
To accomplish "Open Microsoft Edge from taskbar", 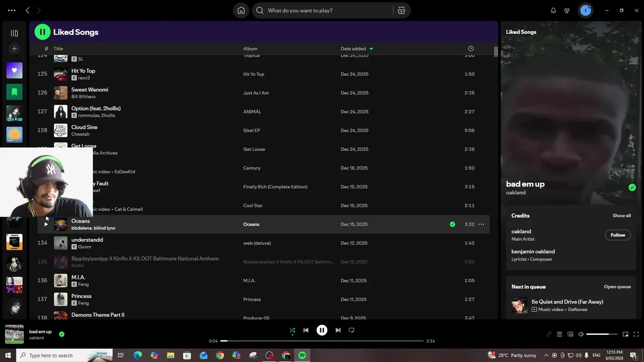I will tap(137, 355).
